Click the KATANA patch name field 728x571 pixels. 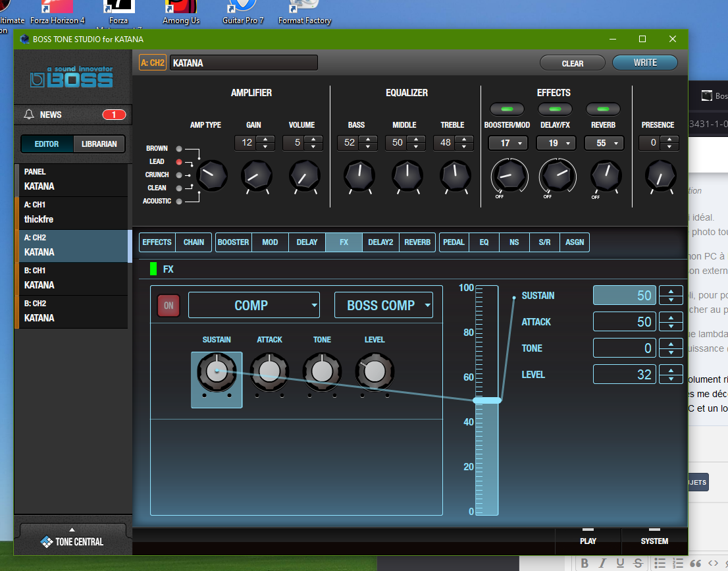tap(244, 63)
